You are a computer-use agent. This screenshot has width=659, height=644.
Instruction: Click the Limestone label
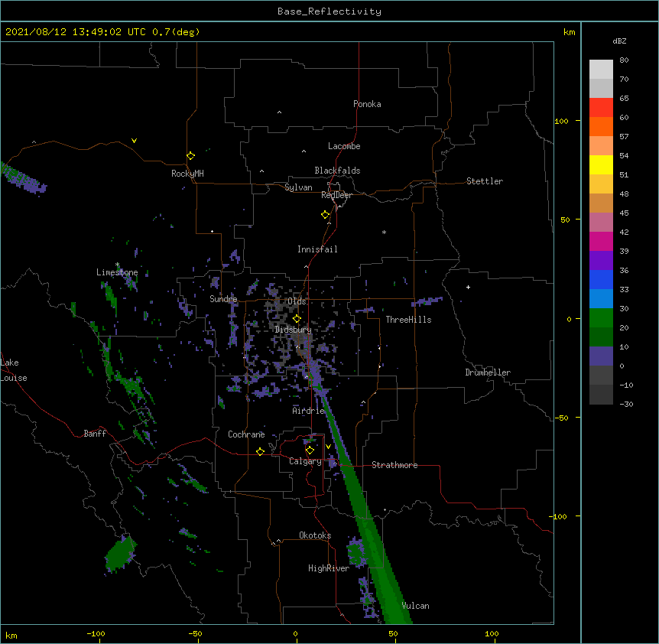117,272
